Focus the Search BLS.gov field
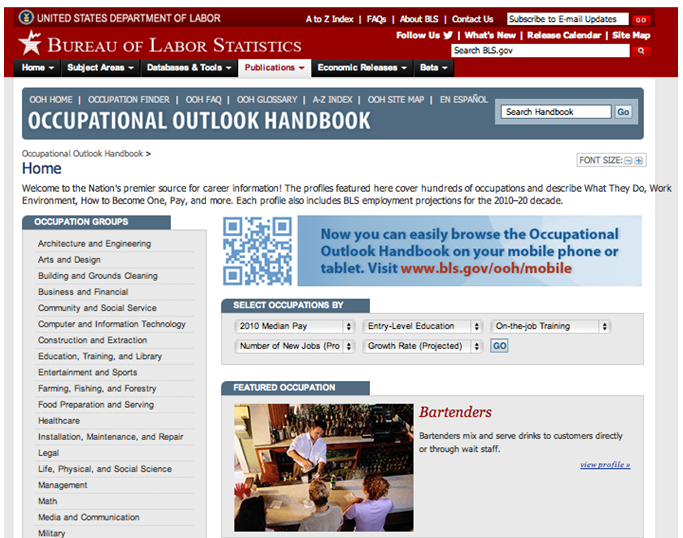The height and width of the screenshot is (538, 683). pyautogui.click(x=540, y=51)
